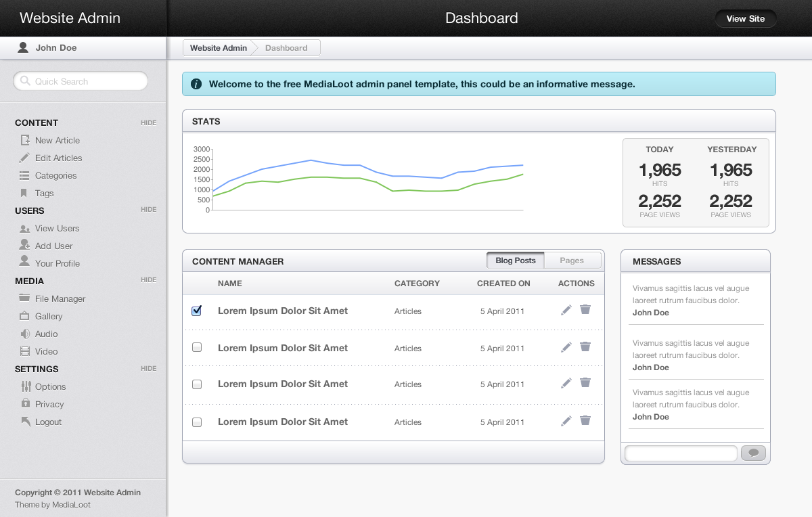Click the Audio speaker icon
This screenshot has height=517, width=812.
25,334
